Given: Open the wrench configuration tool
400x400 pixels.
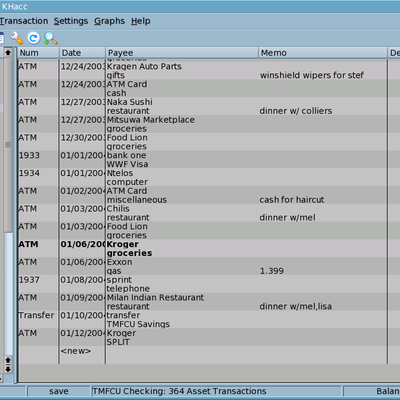Looking at the screenshot, I should pos(16,38).
